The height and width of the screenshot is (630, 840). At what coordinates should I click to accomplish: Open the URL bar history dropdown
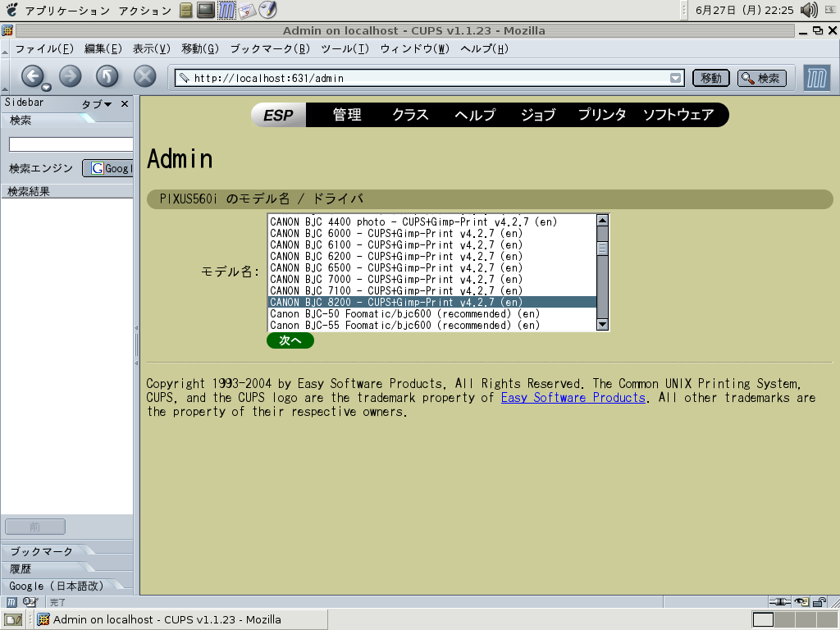[676, 78]
